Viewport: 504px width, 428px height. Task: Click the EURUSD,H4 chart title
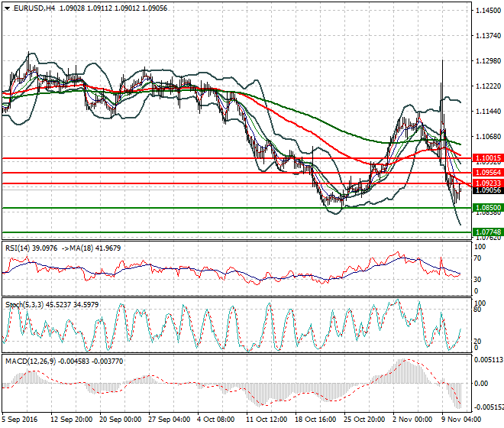coord(34,8)
